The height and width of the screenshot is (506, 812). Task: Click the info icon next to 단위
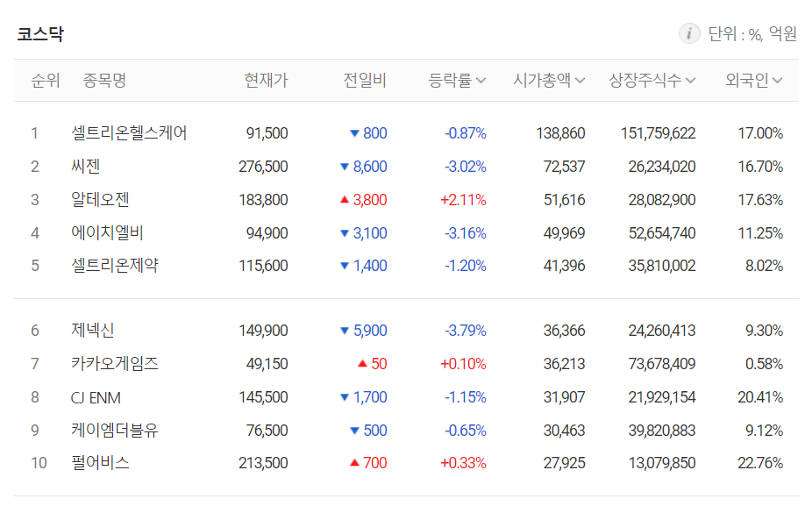click(x=688, y=33)
